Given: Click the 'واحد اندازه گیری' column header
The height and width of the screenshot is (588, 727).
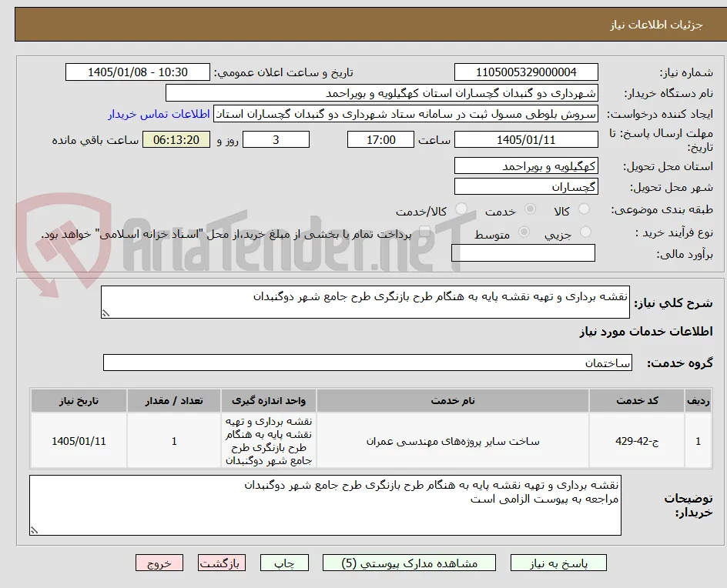Looking at the screenshot, I should (x=269, y=401).
